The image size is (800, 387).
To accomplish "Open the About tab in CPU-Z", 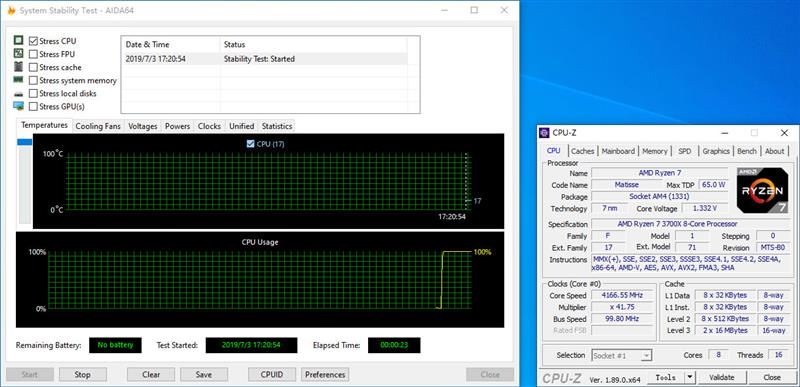I will point(774,151).
